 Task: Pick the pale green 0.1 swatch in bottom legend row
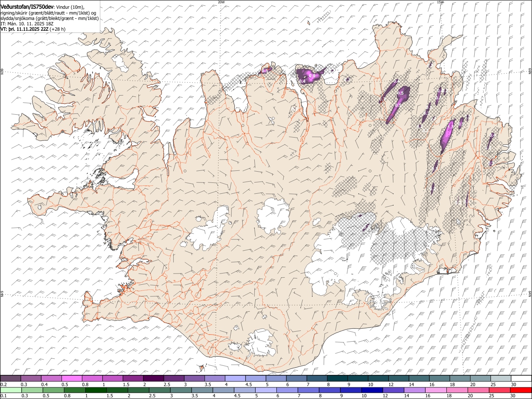[11, 390]
